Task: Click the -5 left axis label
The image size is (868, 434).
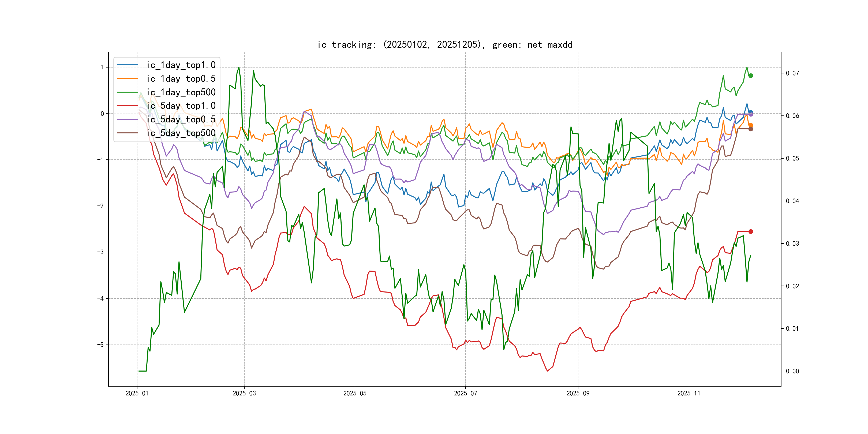Action: point(100,345)
